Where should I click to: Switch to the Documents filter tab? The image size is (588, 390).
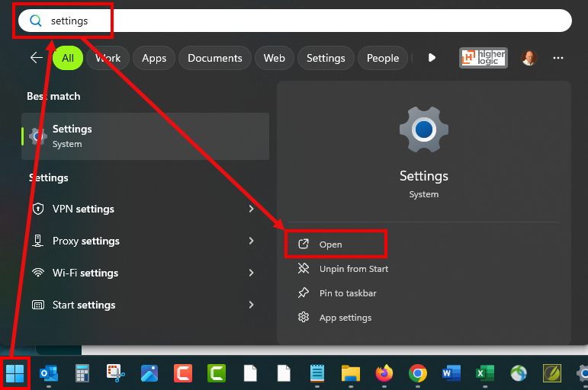[x=214, y=58]
